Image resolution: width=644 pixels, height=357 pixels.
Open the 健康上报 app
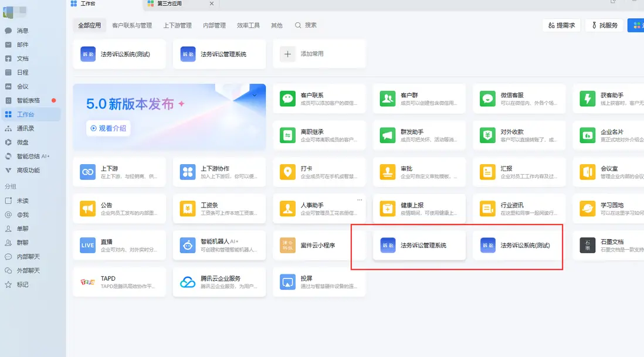coord(419,209)
